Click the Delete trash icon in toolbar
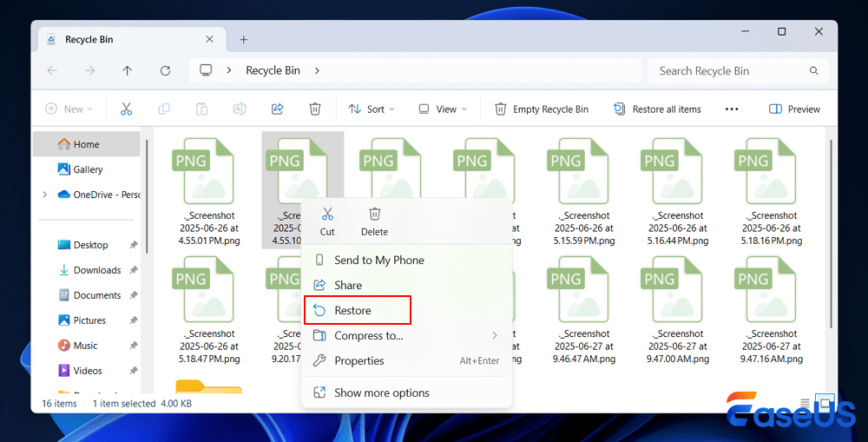The height and width of the screenshot is (442, 868). [x=315, y=109]
